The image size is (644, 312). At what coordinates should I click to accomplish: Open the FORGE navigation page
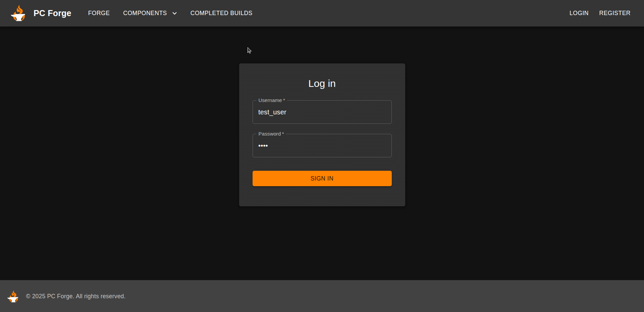click(99, 13)
